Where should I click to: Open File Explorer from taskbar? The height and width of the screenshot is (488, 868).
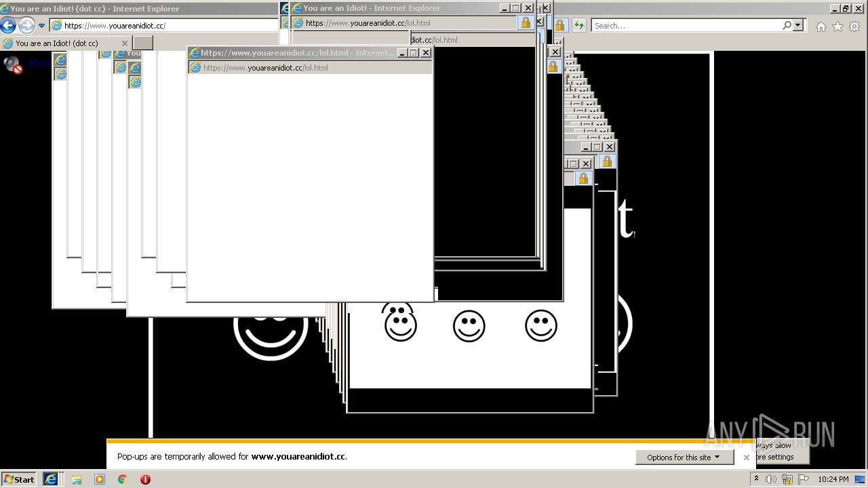pyautogui.click(x=77, y=479)
